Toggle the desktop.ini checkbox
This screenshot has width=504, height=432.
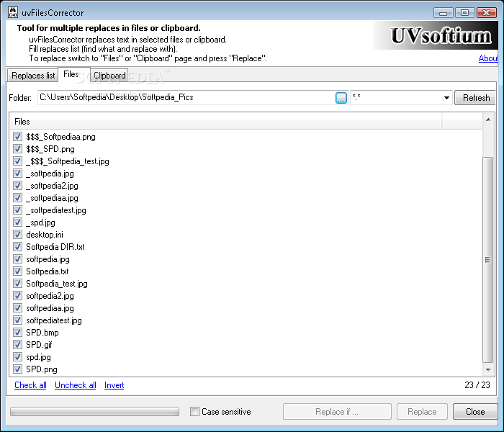(18, 234)
